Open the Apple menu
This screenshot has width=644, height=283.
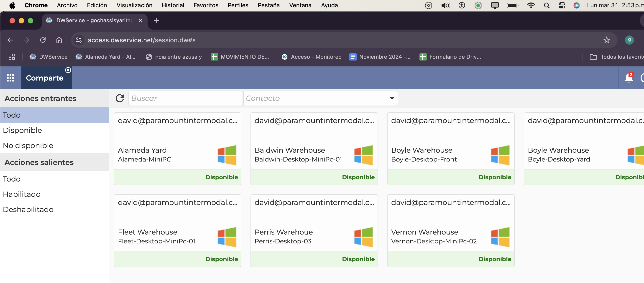point(12,5)
